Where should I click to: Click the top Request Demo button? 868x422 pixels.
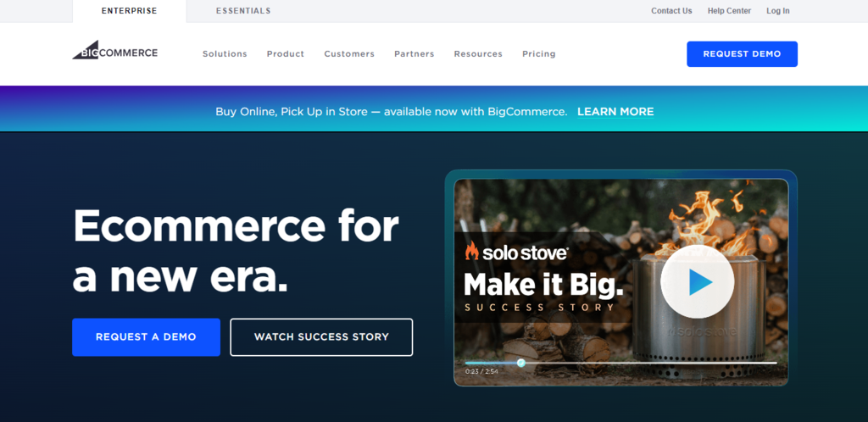742,54
